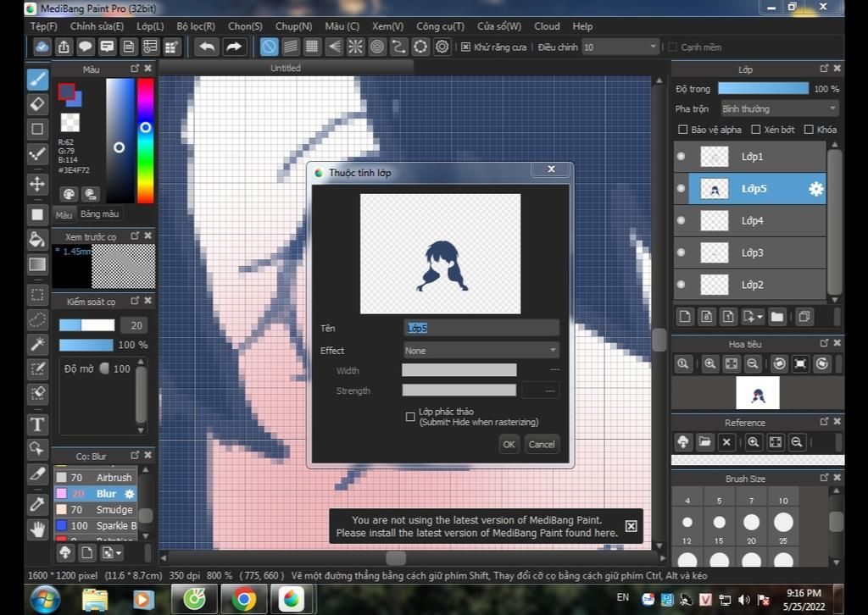The width and height of the screenshot is (868, 615).
Task: Pick the Text tool
Action: pos(37,424)
